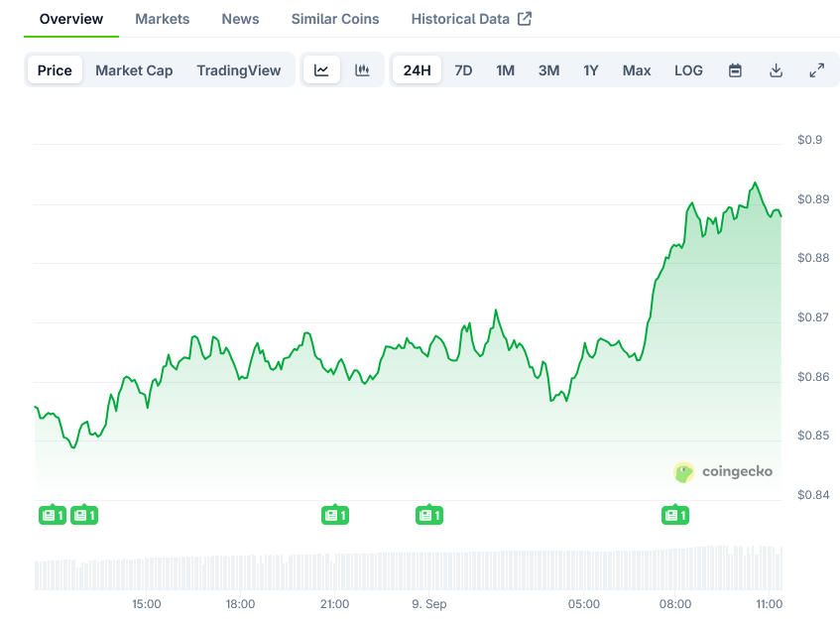
Task: Switch chart to Market Cap view
Action: coord(134,70)
